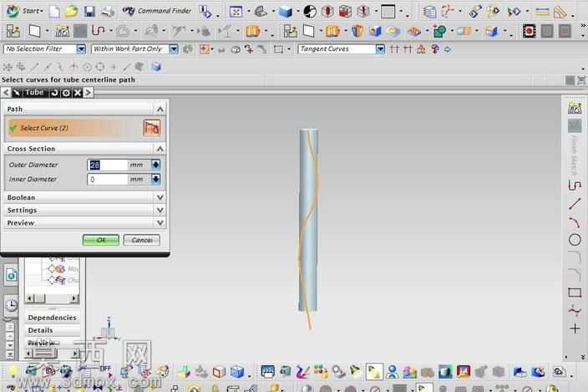Click the measure ruler icon
The image size is (588, 392).
coord(542,12)
